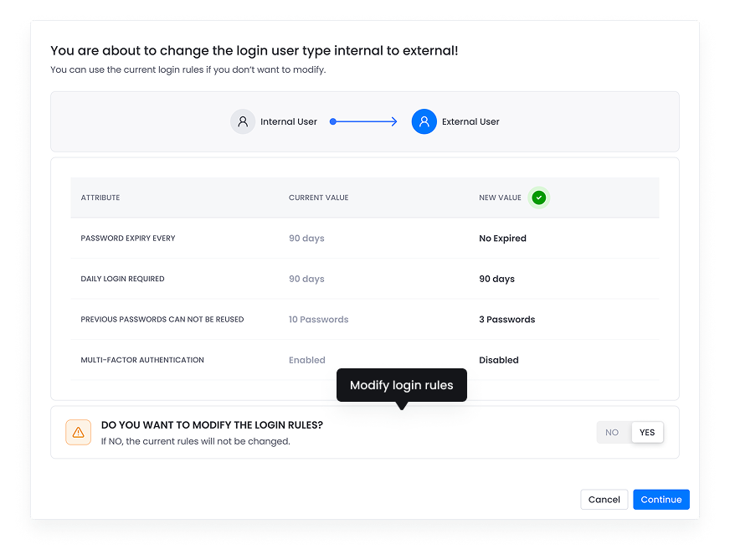Click the Modify login rules tooltip
730x560 pixels.
pyautogui.click(x=401, y=385)
